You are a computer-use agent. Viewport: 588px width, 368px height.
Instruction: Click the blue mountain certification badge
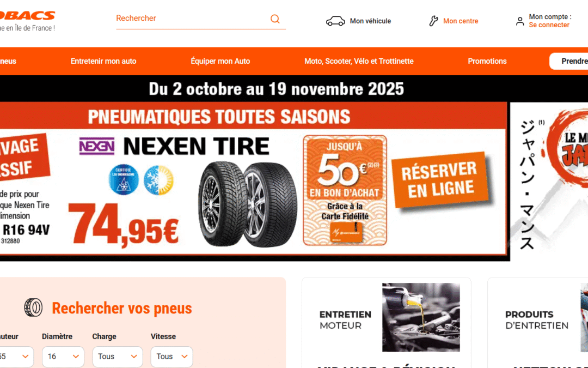coord(124,179)
